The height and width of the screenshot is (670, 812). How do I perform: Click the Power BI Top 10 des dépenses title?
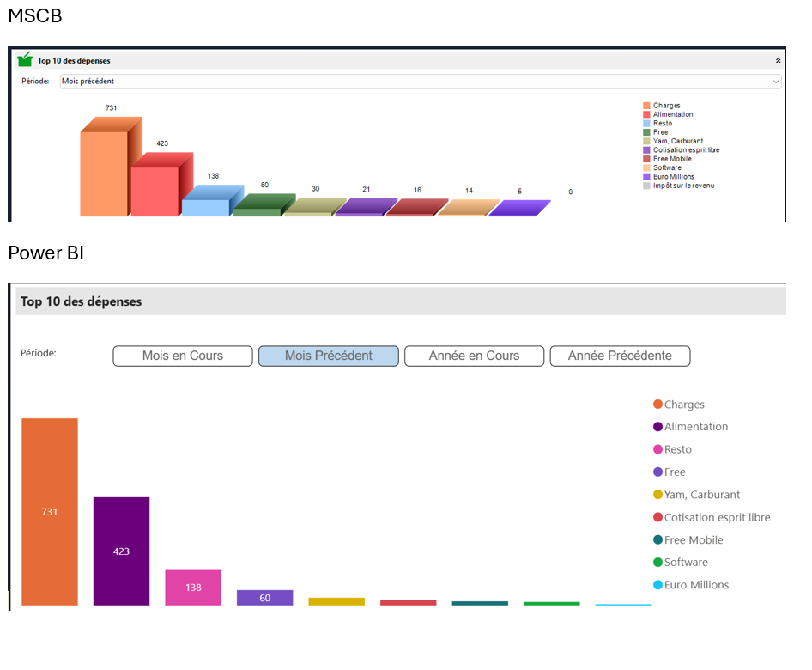[x=82, y=301]
